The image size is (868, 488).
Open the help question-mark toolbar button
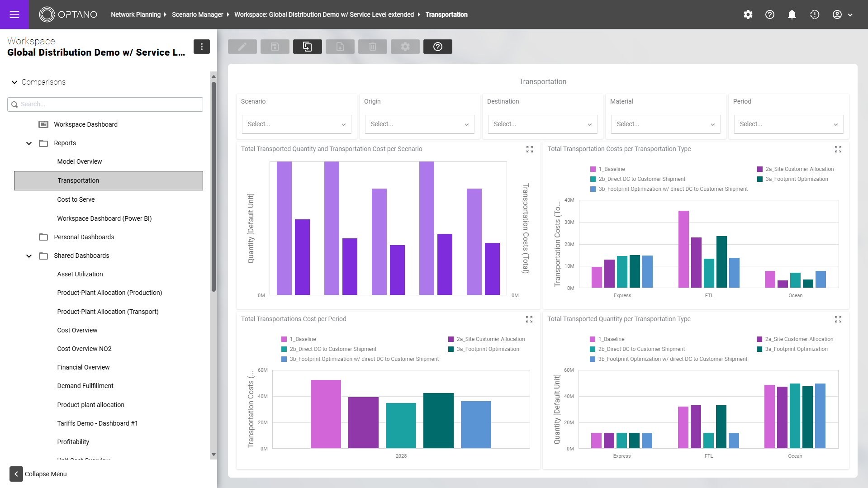coord(437,47)
